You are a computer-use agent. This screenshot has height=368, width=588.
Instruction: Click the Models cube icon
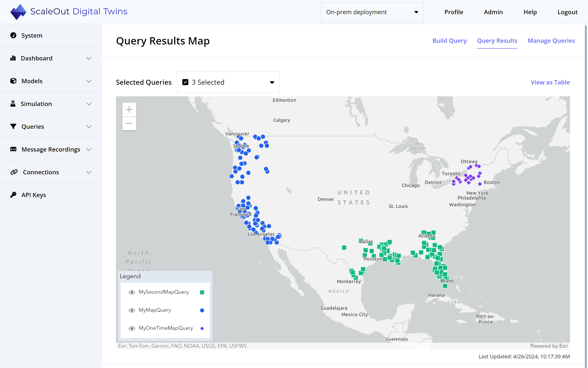click(13, 81)
